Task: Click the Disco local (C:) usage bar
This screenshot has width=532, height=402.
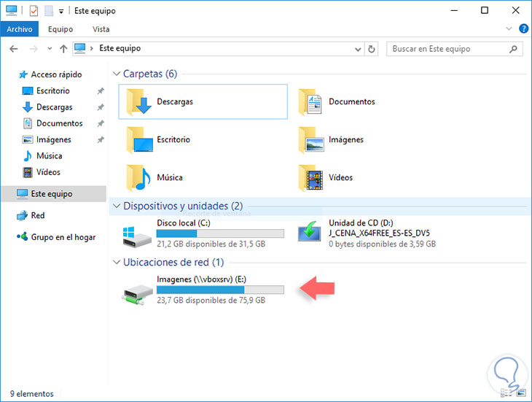Action: pyautogui.click(x=220, y=233)
